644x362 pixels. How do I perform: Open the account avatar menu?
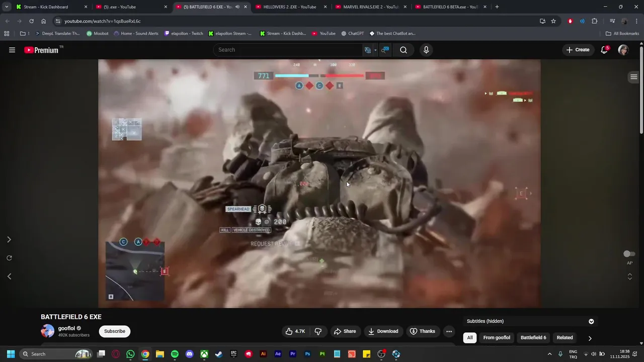[623, 50]
